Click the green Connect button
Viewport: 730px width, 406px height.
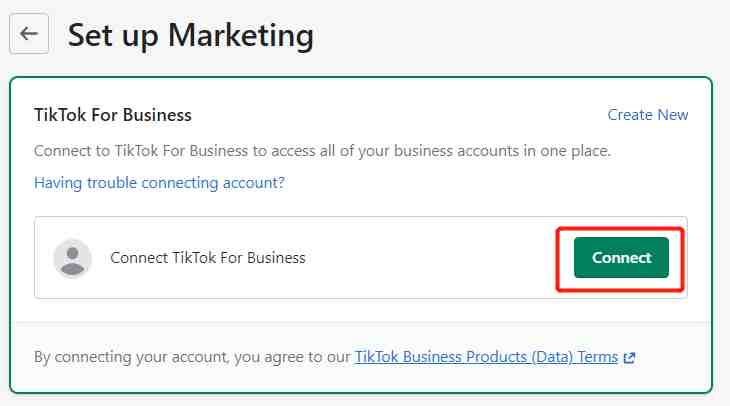621,257
